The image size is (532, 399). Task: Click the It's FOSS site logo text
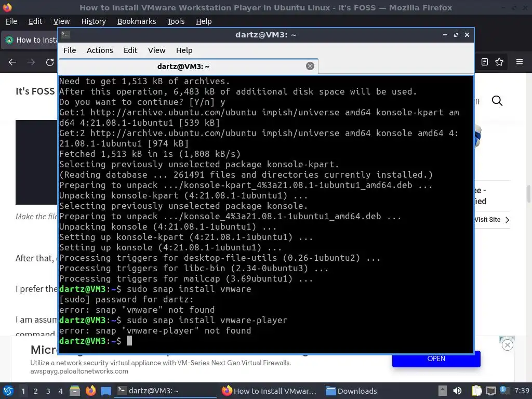click(35, 91)
